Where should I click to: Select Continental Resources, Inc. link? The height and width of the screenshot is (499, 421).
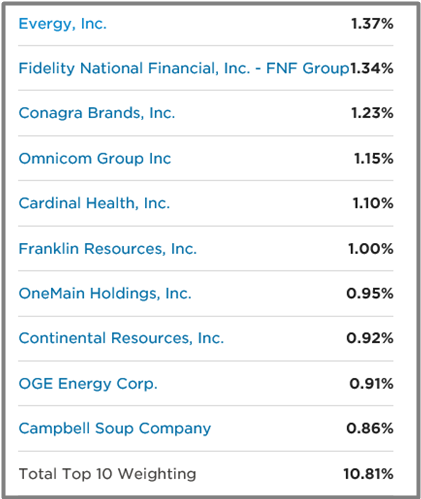point(121,338)
